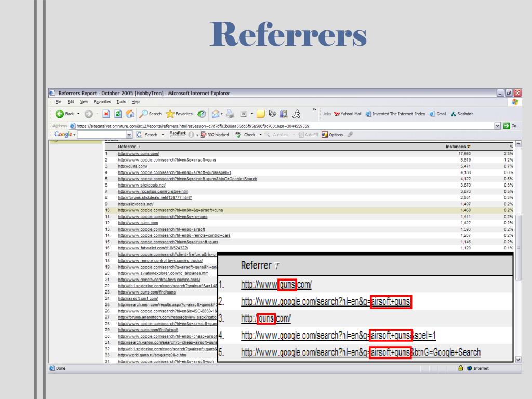Image resolution: width=532 pixels, height=399 pixels.
Task: Go to Home page icon
Action: 130,114
